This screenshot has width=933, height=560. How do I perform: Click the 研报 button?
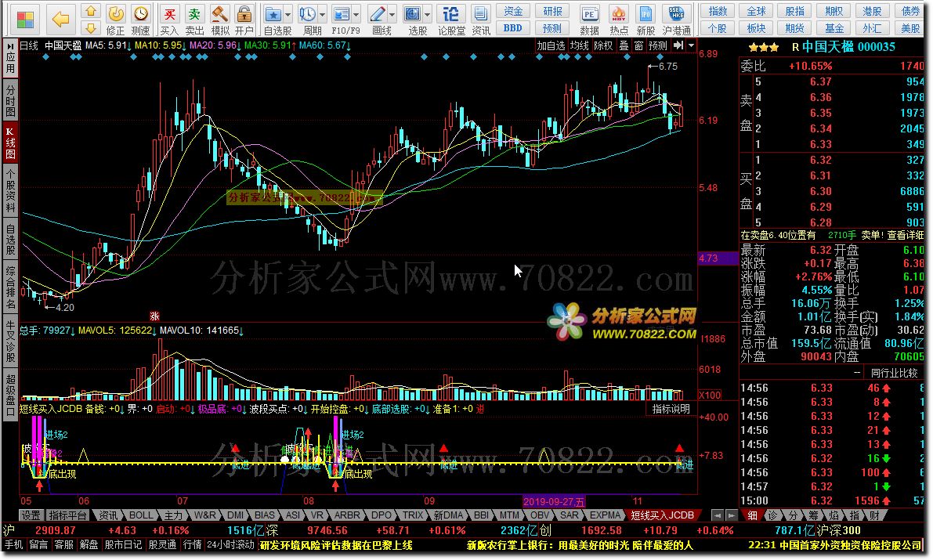(x=552, y=11)
